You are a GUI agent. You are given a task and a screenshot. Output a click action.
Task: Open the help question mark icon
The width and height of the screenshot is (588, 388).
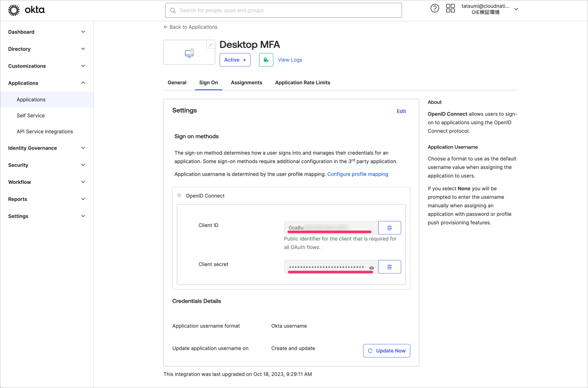click(435, 8)
